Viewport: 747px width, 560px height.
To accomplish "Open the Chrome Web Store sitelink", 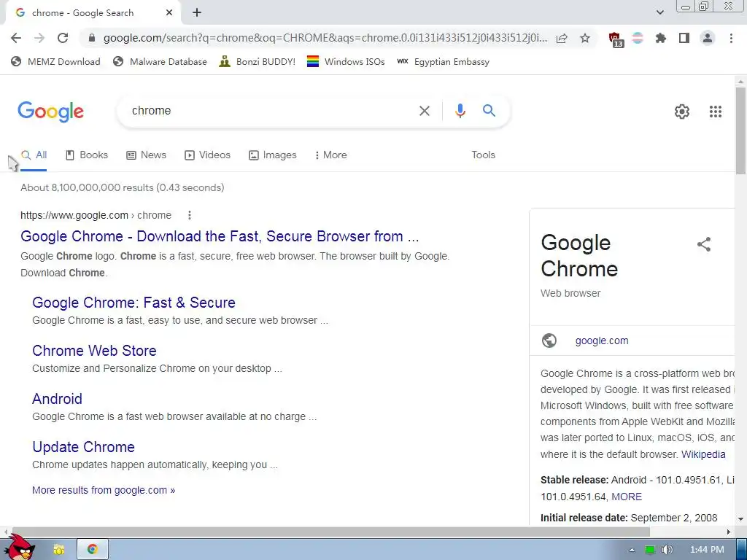I will 94,351.
